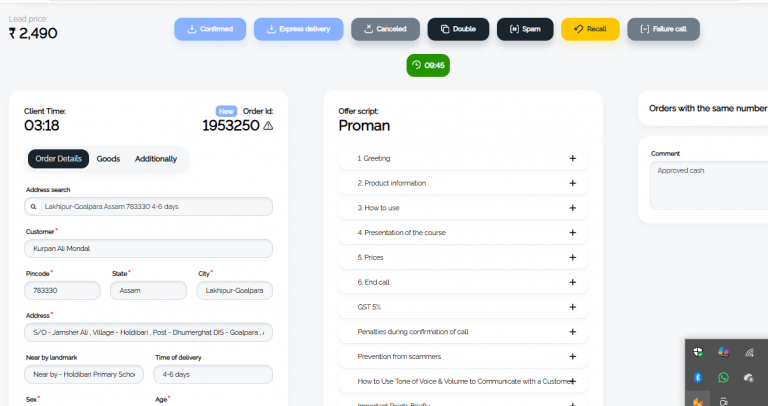The width and height of the screenshot is (768, 406).
Task: Select the Order Details tab
Action: (58, 159)
